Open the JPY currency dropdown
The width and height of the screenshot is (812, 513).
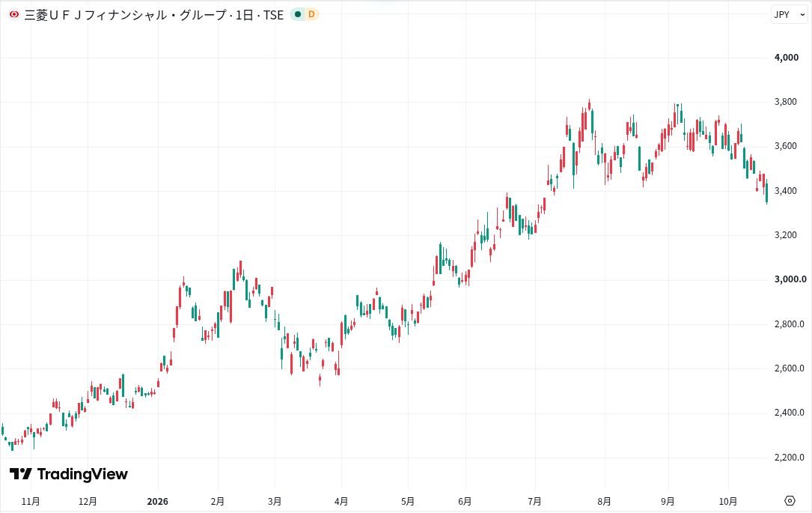point(790,14)
